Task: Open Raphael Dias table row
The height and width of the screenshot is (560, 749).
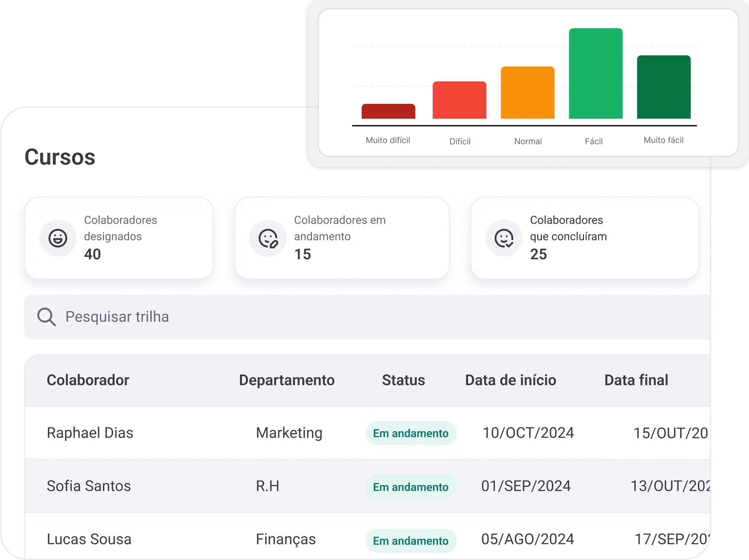Action: [x=90, y=433]
